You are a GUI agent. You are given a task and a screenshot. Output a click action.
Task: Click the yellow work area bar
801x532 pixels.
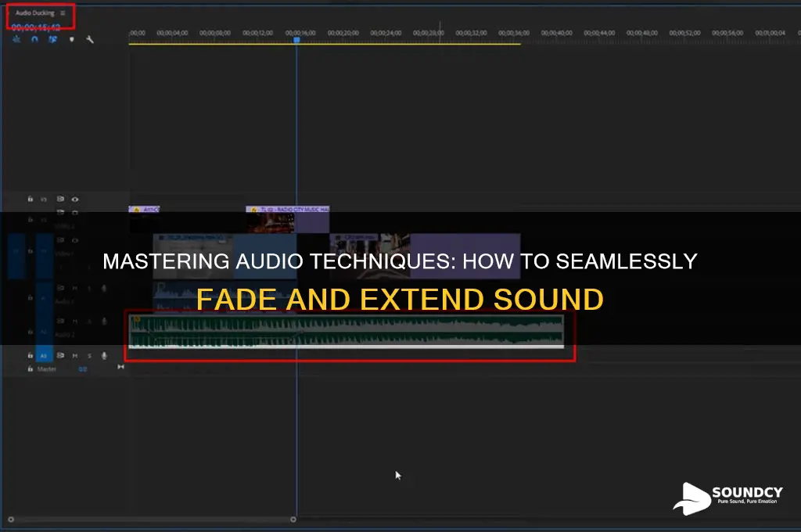coord(325,44)
